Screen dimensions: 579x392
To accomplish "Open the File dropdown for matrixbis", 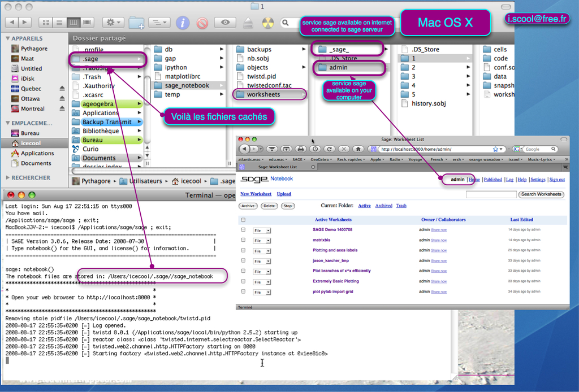I will [x=262, y=241].
